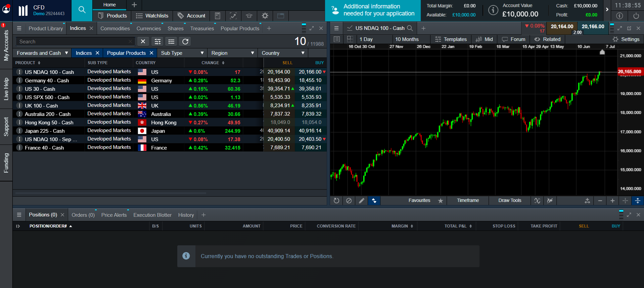Viewport: 644px width, 288px height.
Task: Zoom in the chart with plus
Action: tap(612, 201)
